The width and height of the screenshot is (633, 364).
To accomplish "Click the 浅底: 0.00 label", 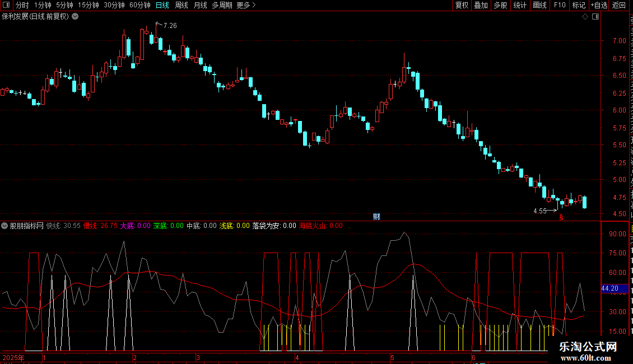I will (x=235, y=226).
